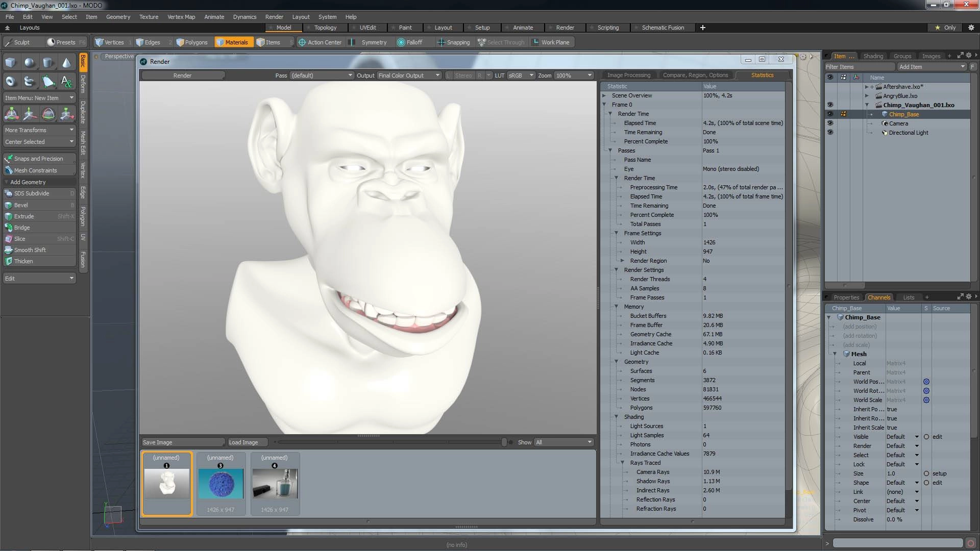The width and height of the screenshot is (980, 551).
Task: Open the render Pass dropdown
Action: coord(322,76)
